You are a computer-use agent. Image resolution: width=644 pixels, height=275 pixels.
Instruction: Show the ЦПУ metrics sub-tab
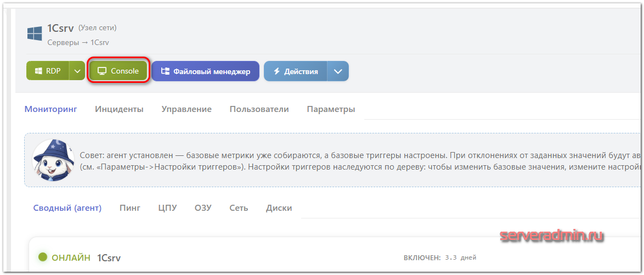coord(167,207)
